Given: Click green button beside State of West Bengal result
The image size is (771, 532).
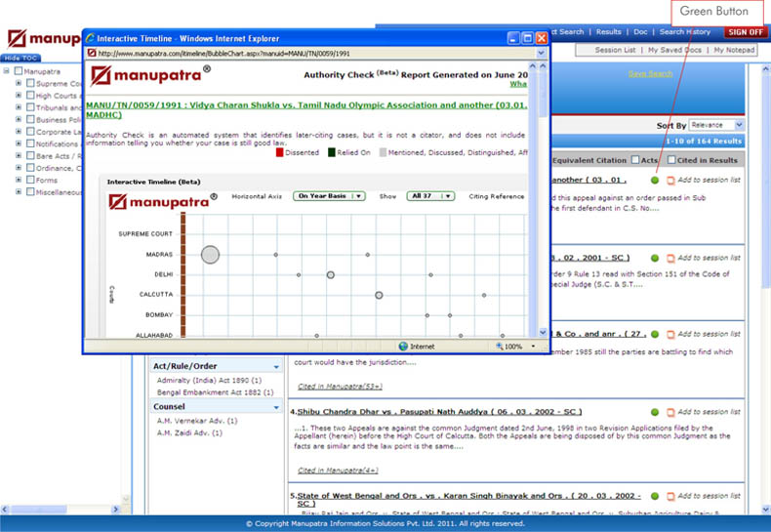Looking at the screenshot, I should (655, 496).
